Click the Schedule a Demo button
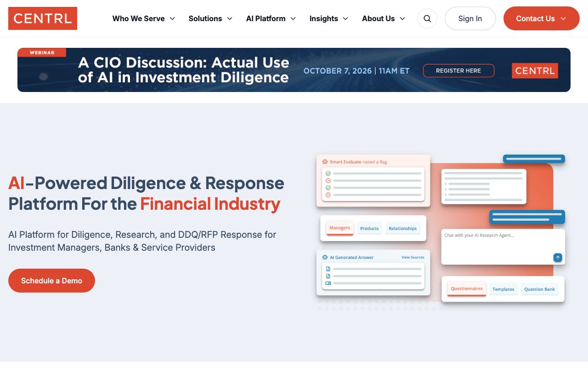The height and width of the screenshot is (368, 588). pyautogui.click(x=51, y=281)
